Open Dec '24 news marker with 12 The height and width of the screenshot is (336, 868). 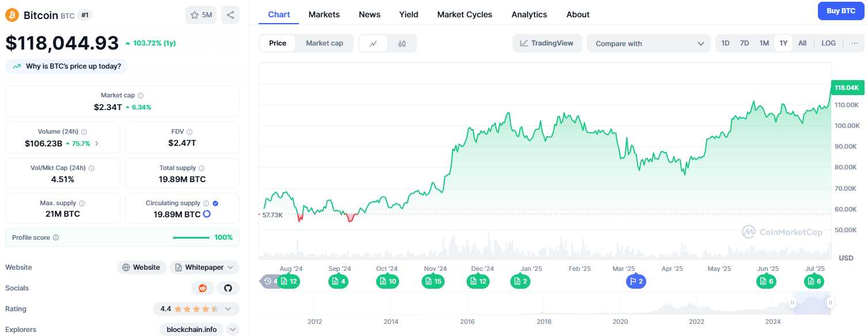pos(478,281)
